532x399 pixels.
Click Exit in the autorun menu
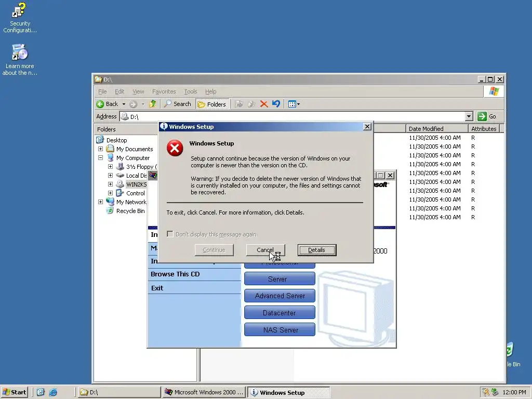tap(157, 288)
